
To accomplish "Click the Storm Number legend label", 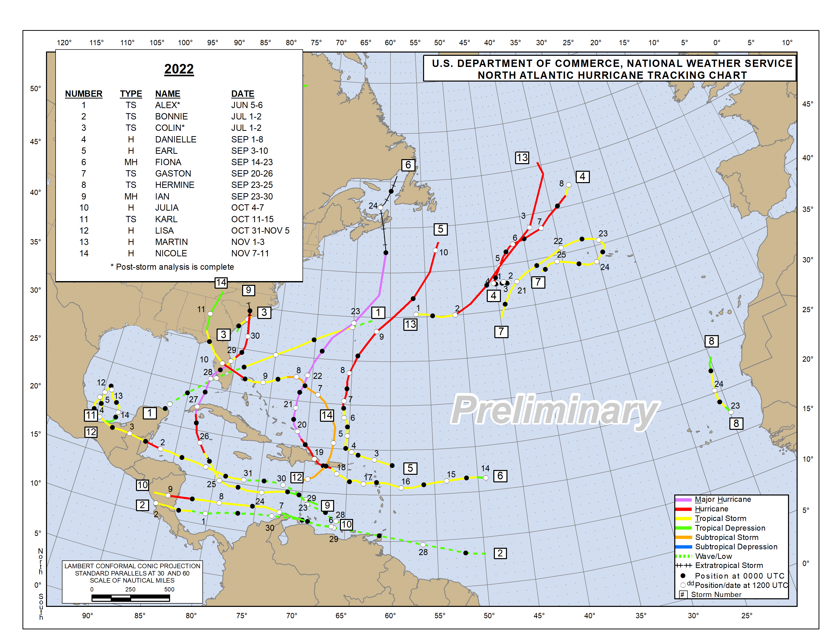I will [716, 595].
